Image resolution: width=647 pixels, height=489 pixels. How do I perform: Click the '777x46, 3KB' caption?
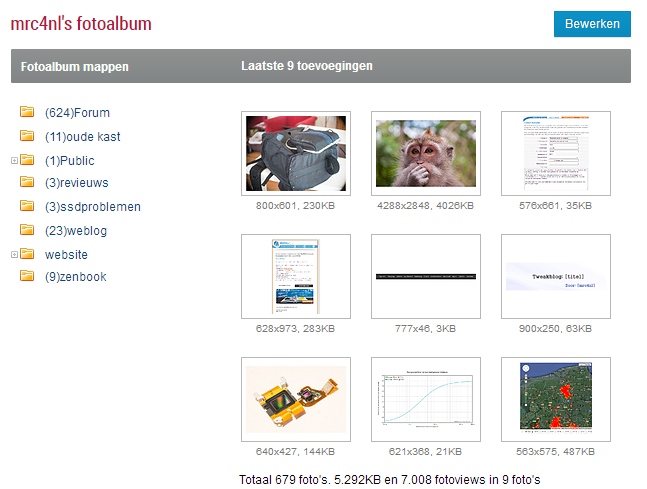click(425, 328)
